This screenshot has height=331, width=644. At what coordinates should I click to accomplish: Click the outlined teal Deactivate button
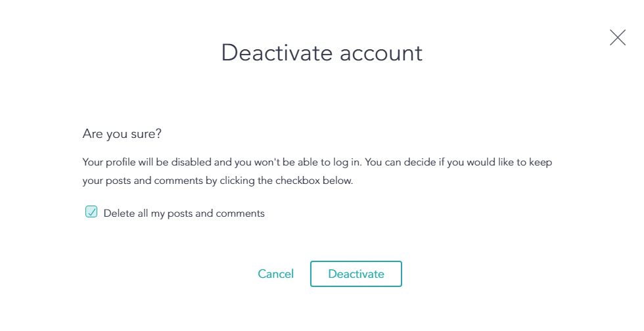(356, 274)
